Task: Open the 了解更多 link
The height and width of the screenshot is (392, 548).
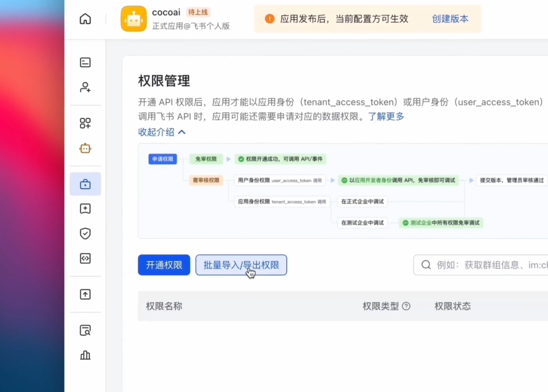Action: [386, 117]
